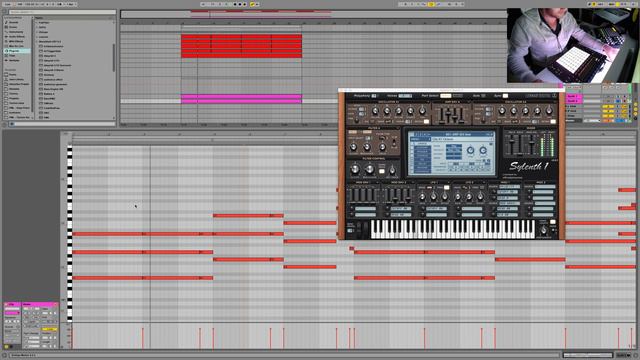Image resolution: width=640 pixels, height=360 pixels.
Task: Select the pink MIDI clip in Arrangement
Action: click(x=241, y=99)
